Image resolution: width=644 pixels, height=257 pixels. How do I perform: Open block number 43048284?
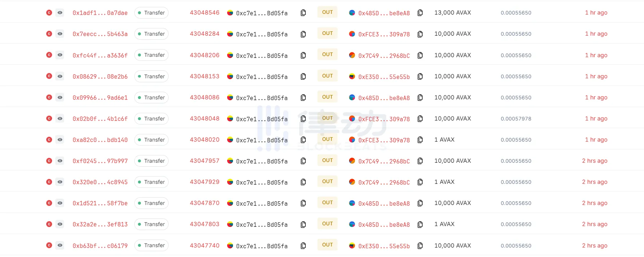coord(205,34)
